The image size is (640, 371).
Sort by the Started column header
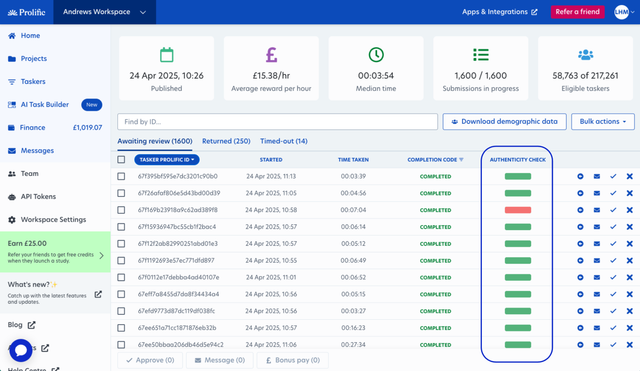(x=271, y=160)
